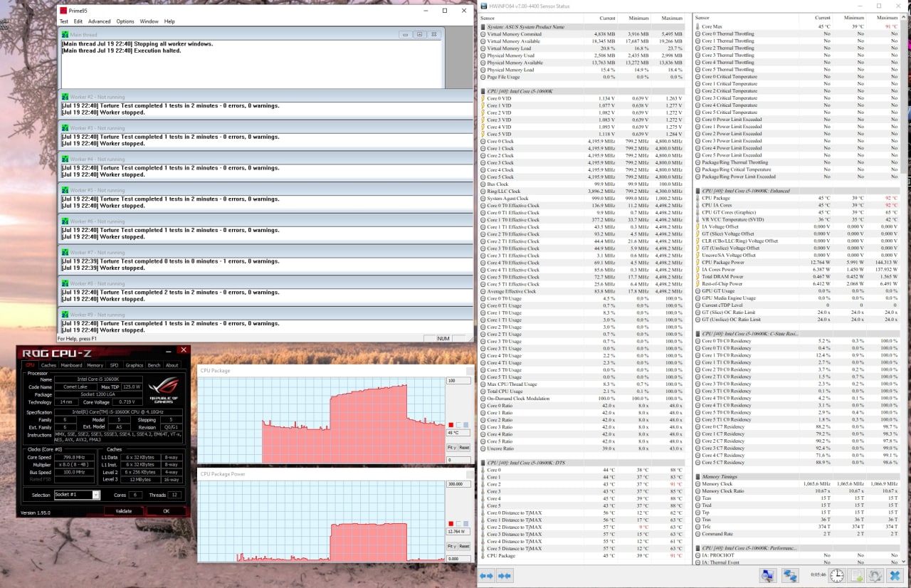
Task: Open the Socket #1 selection dropdown in CPU-Z
Action: click(77, 495)
